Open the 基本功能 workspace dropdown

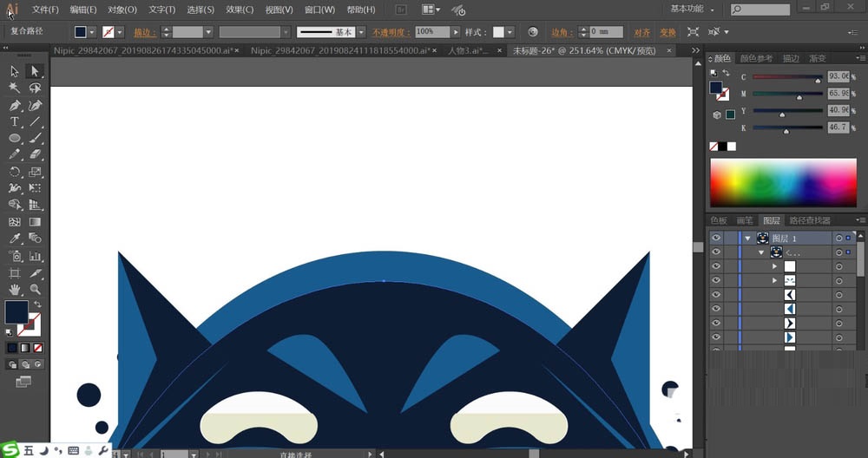[693, 10]
